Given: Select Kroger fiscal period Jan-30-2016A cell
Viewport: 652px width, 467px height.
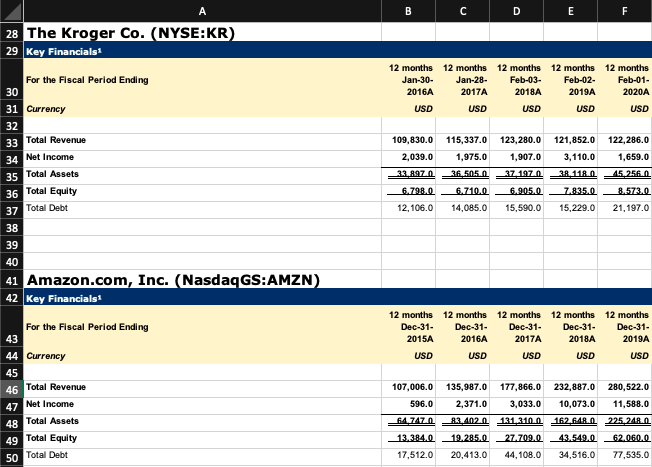Looking at the screenshot, I should (x=408, y=80).
